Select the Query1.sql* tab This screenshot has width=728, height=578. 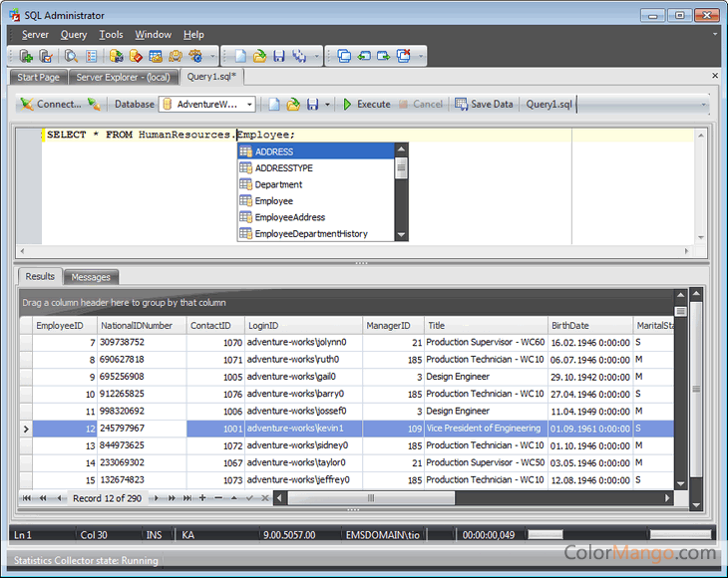[x=211, y=77]
